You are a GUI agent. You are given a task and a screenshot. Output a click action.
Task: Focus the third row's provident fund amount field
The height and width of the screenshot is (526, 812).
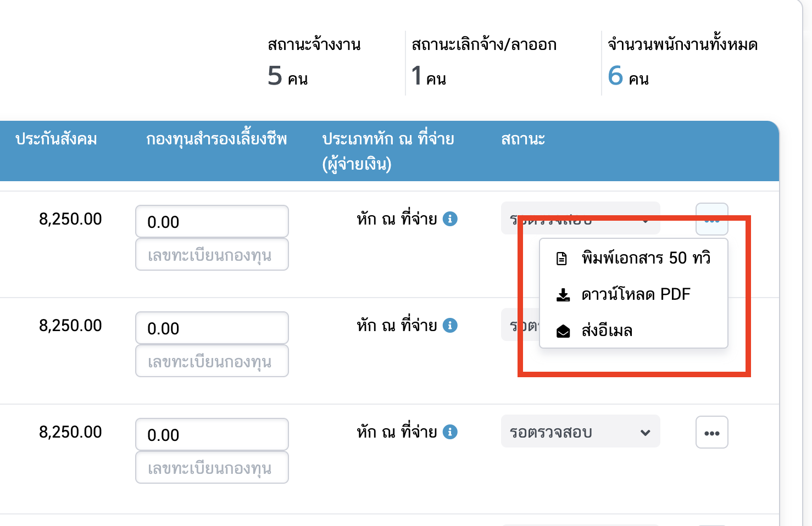click(x=212, y=435)
